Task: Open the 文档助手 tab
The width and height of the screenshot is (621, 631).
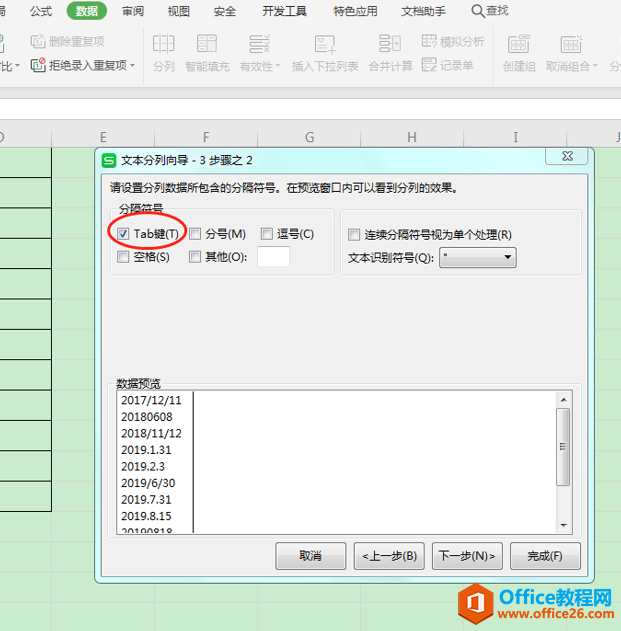Action: tap(423, 11)
